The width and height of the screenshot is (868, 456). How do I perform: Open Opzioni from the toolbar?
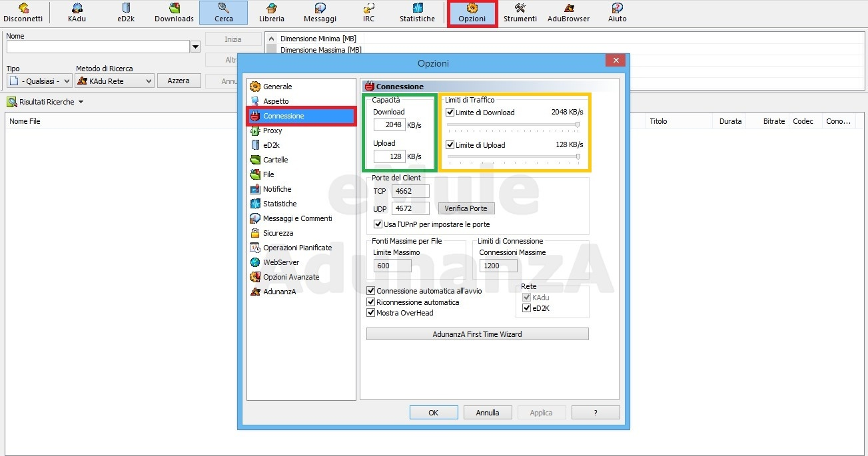pyautogui.click(x=472, y=13)
